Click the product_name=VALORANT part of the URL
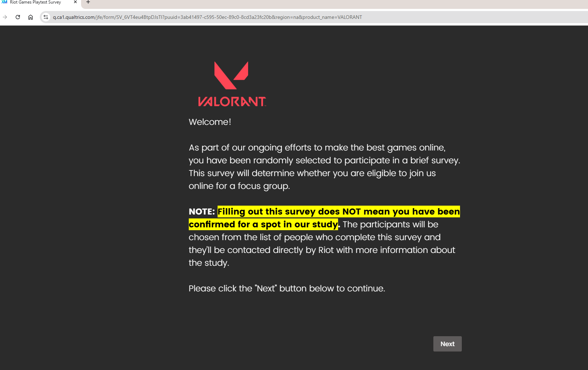588x370 pixels. pyautogui.click(x=332, y=17)
